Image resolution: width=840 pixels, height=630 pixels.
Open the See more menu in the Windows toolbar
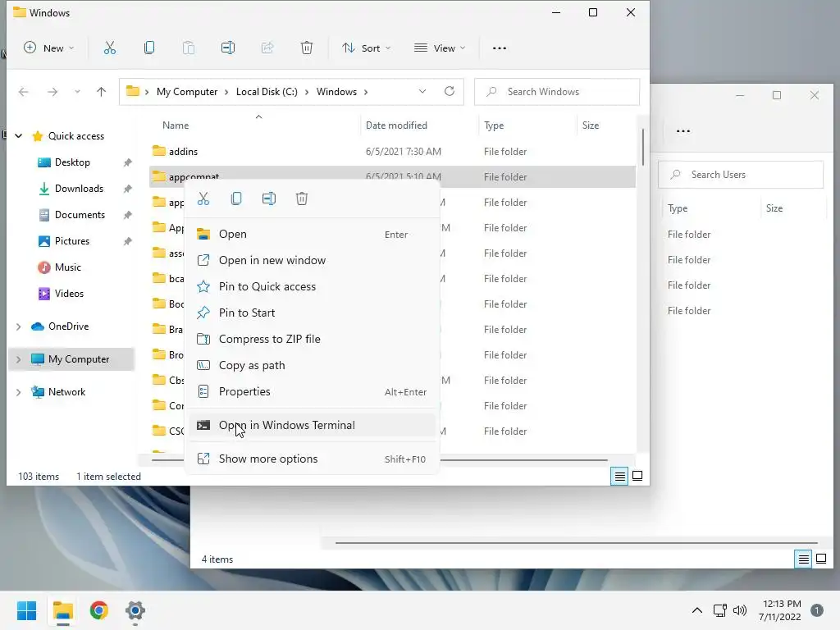[500, 48]
